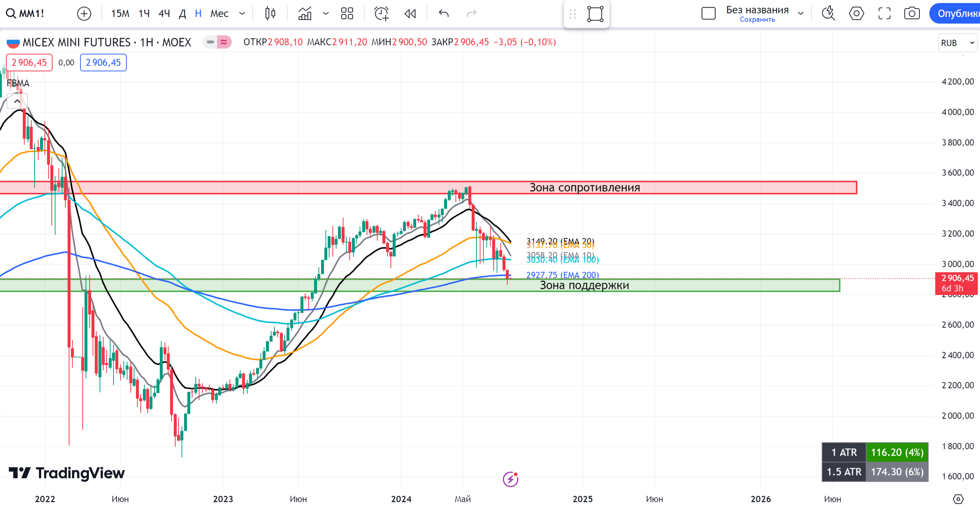Take a chart snapshot with the camera icon

912,14
